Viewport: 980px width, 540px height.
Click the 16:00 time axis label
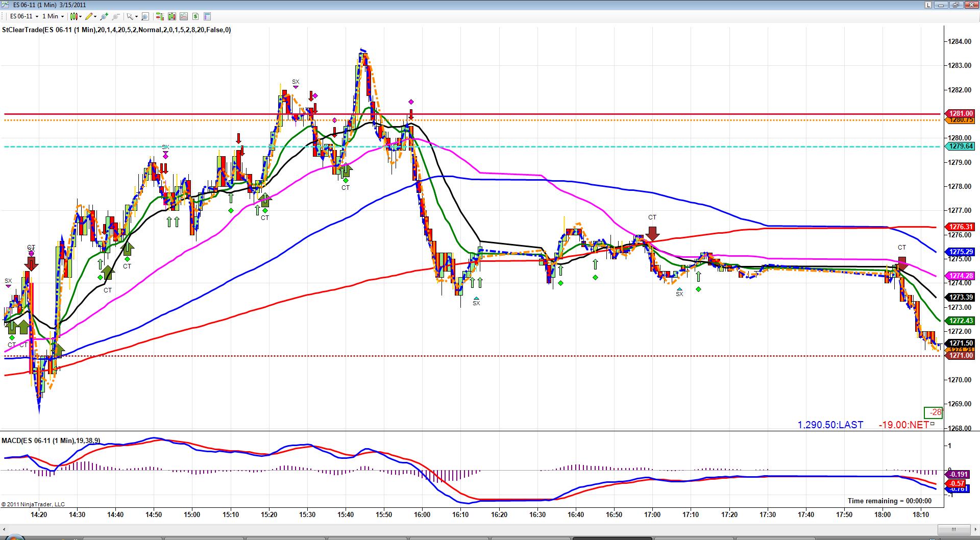(422, 514)
